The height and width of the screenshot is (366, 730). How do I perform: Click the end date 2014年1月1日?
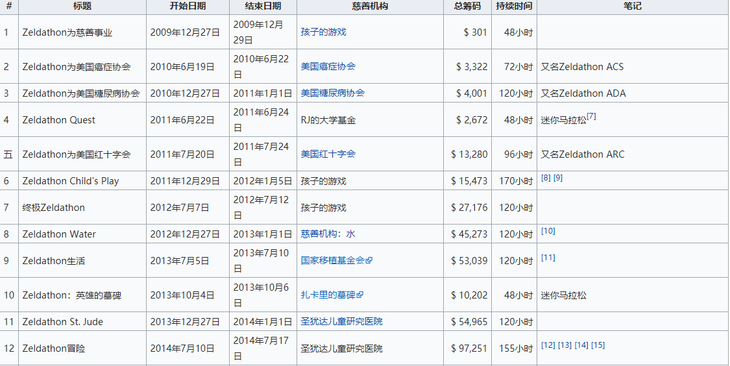tap(263, 321)
